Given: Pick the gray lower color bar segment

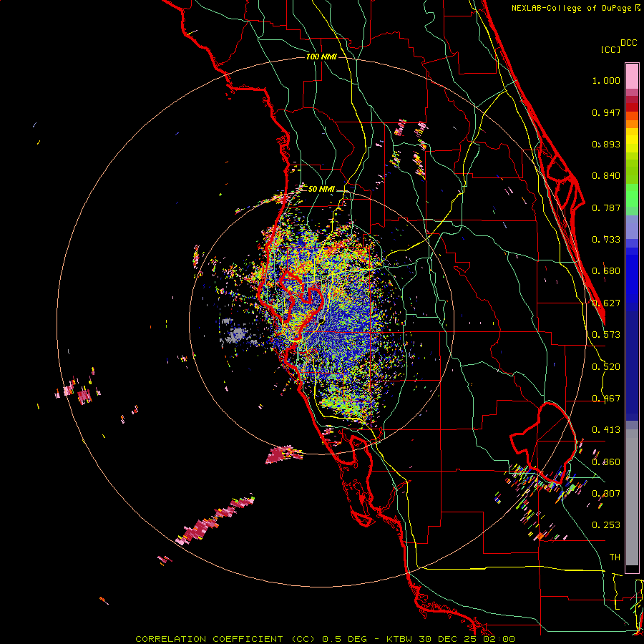Looking at the screenshot, I should click(x=632, y=497).
